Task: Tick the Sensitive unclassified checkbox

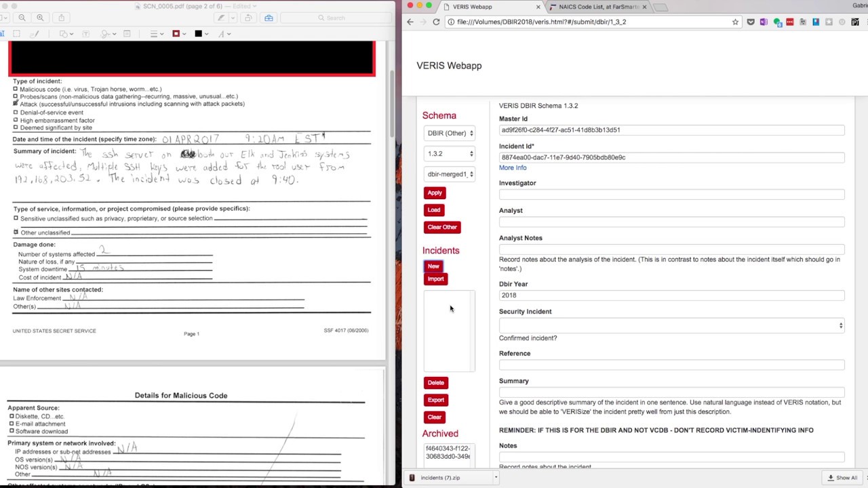Action: point(16,218)
